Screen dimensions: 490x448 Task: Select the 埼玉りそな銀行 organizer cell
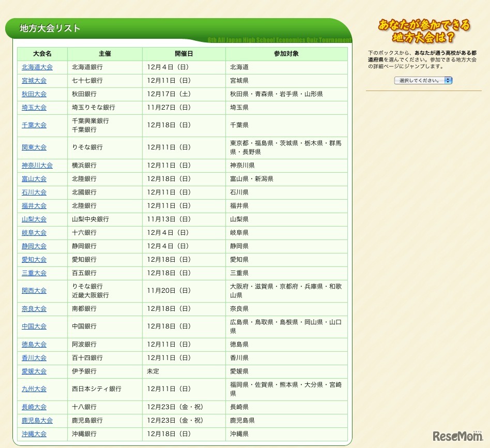click(x=105, y=108)
